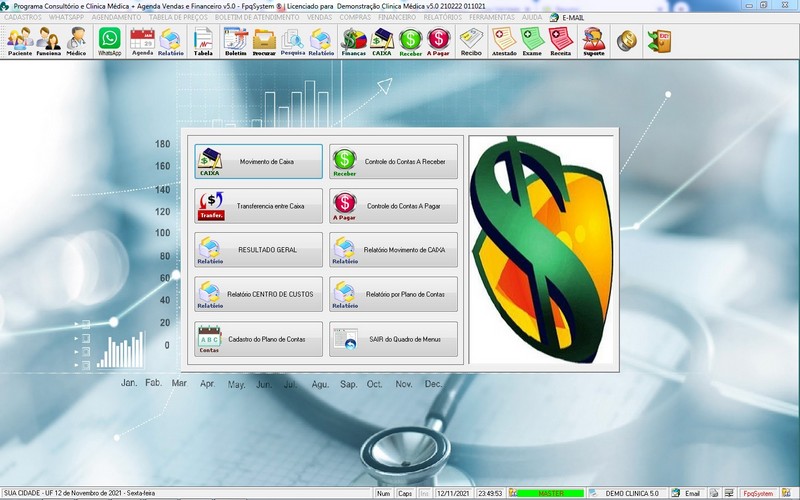Open the RESULTADO GERAL report
The height and width of the screenshot is (500, 800).
259,249
